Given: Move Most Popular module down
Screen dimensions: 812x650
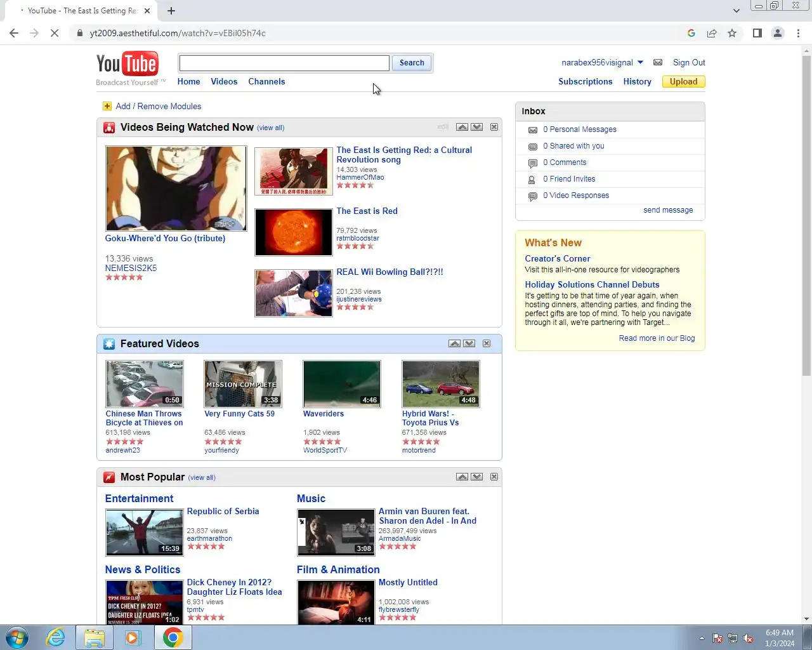Looking at the screenshot, I should pos(476,477).
